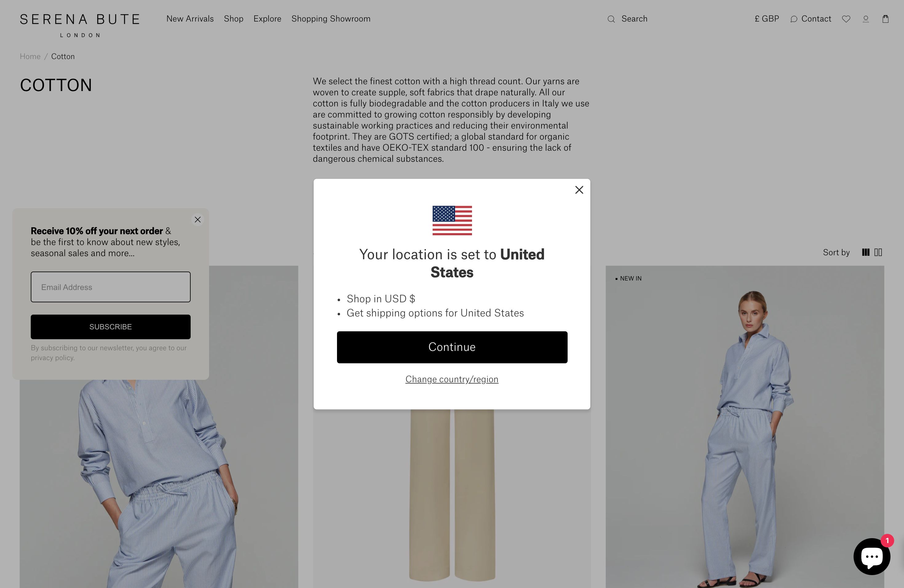Click the Continue button
The image size is (904, 588).
point(452,347)
